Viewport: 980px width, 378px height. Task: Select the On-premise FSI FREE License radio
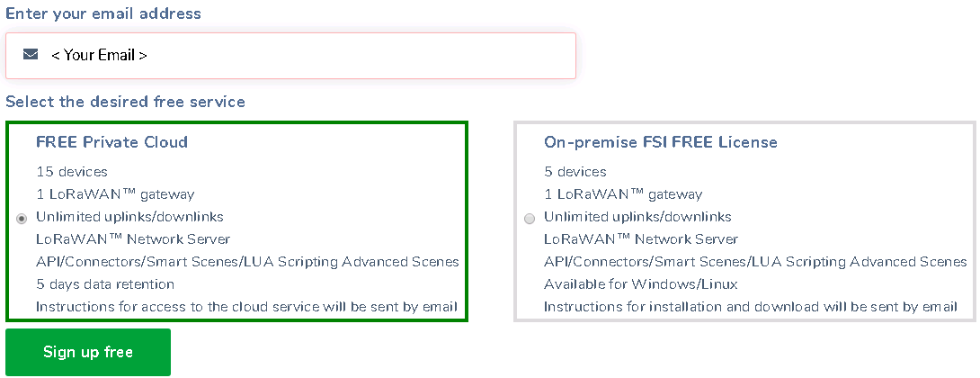pos(530,218)
